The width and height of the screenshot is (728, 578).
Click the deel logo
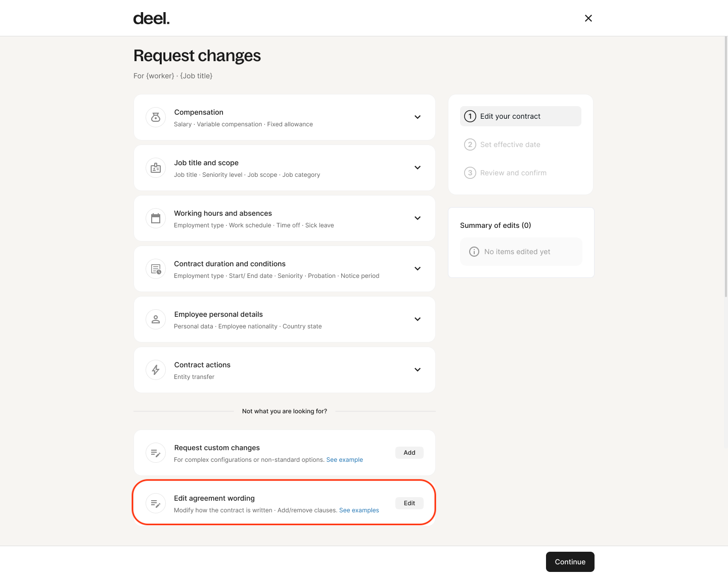pyautogui.click(x=151, y=18)
